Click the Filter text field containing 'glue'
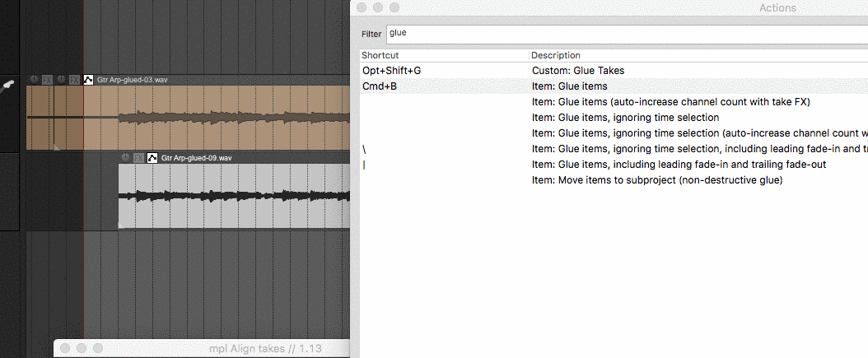Viewport: 868px width, 358px height. [626, 34]
